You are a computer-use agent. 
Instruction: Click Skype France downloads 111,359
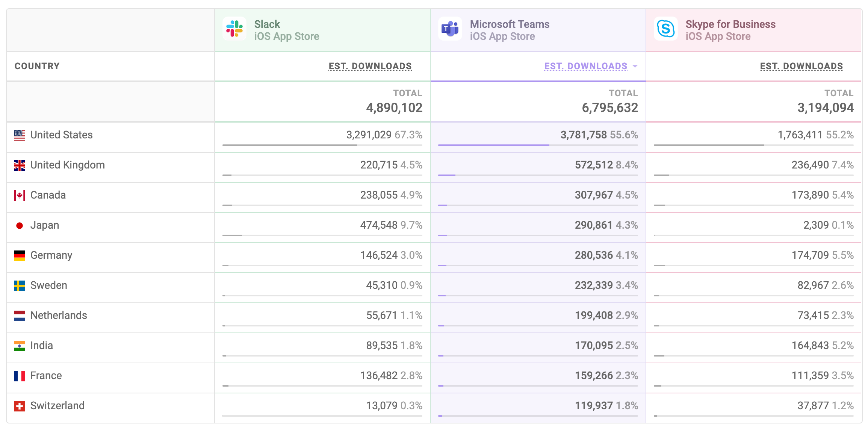pos(810,375)
